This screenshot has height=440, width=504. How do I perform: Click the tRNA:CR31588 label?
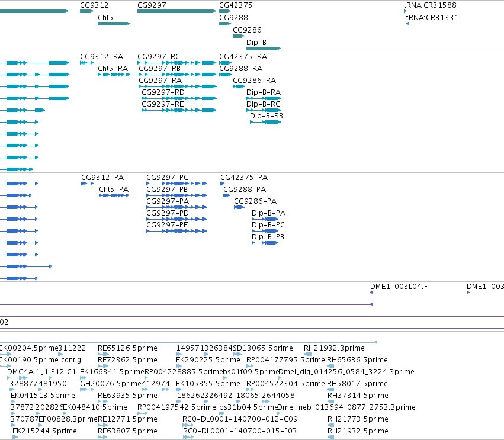[430, 5]
